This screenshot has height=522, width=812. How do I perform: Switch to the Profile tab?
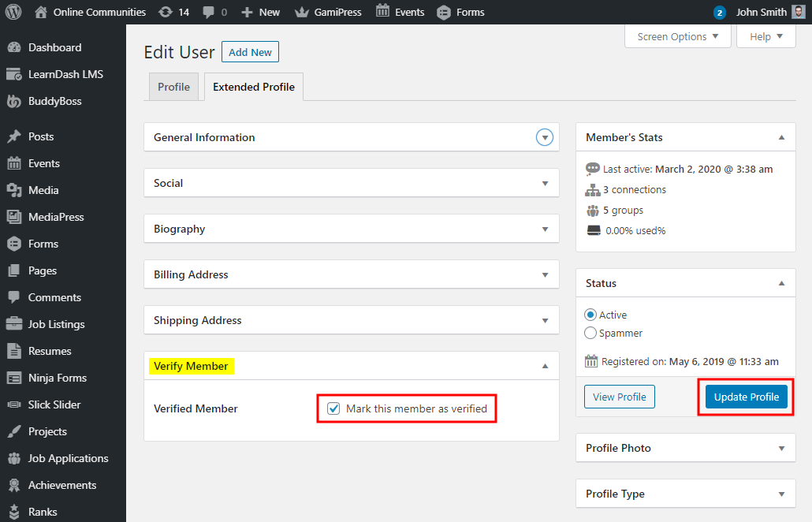pos(173,87)
